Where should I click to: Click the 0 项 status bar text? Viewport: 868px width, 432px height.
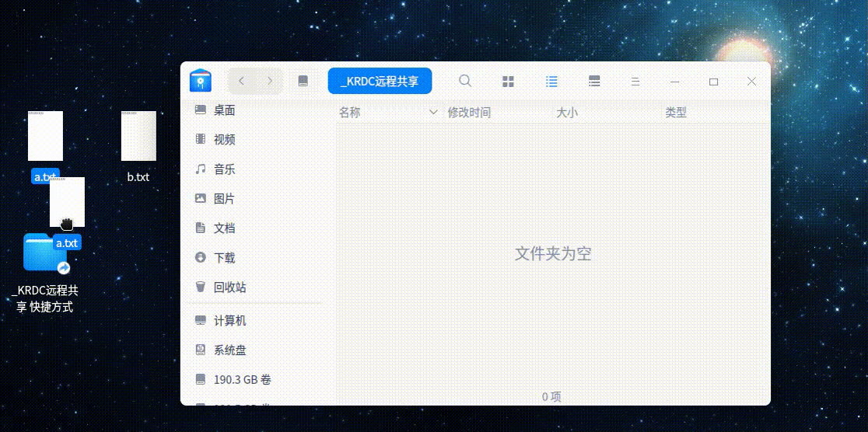[x=552, y=396]
